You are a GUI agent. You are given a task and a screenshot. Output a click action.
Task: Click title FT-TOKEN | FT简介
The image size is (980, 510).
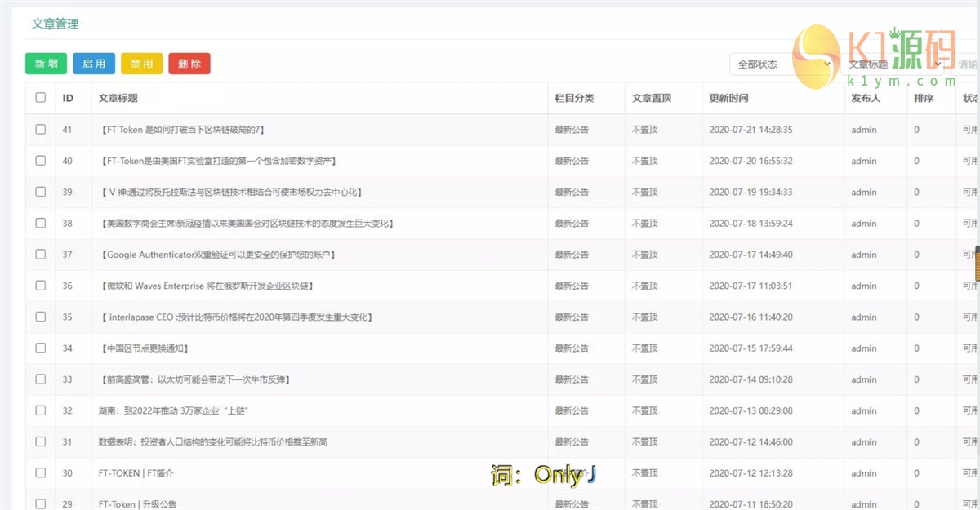136,473
